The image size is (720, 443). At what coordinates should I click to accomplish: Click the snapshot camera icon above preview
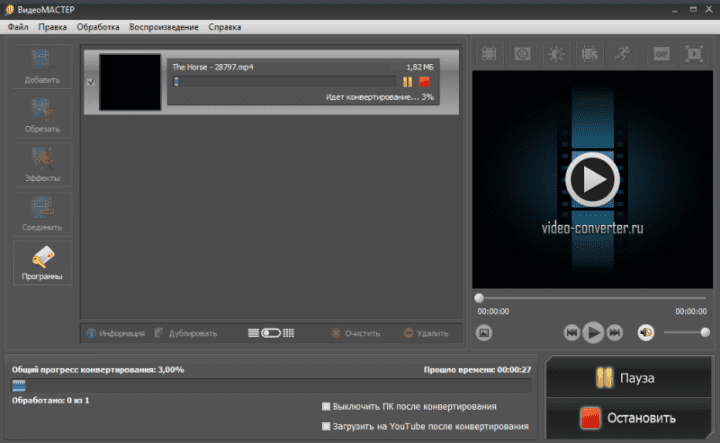pyautogui.click(x=523, y=54)
